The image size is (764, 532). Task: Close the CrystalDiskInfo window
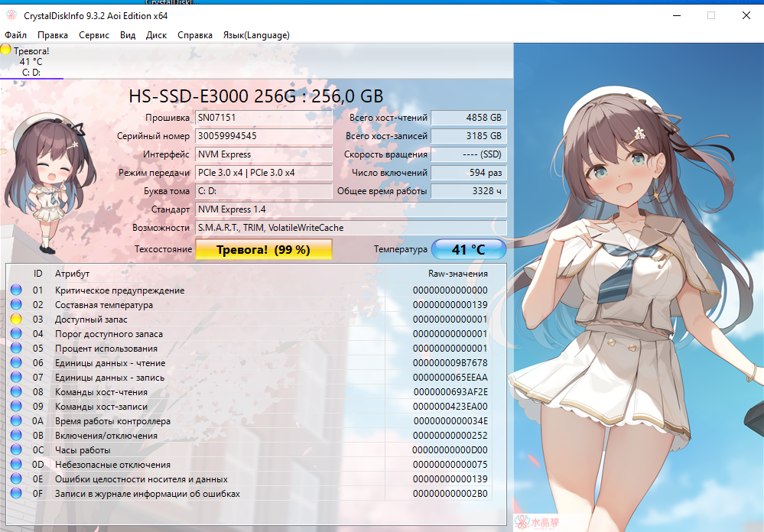(746, 15)
